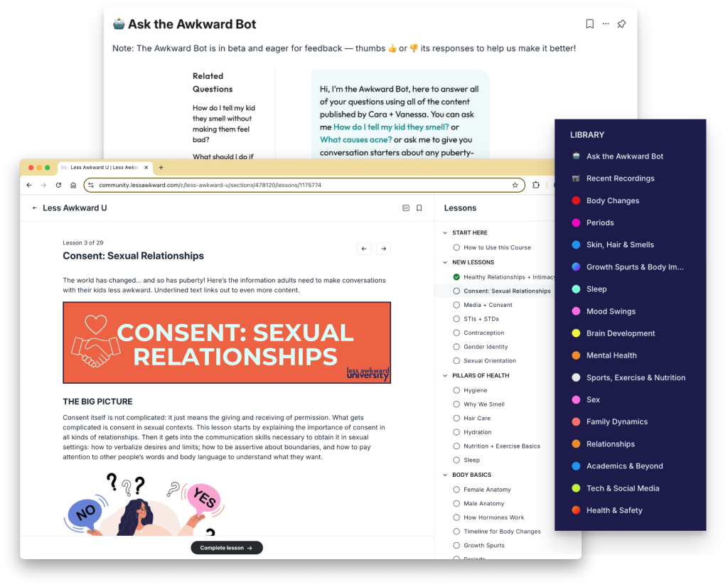Mark Media + Consent lesson circle
This screenshot has height=587, width=728.
coord(456,305)
